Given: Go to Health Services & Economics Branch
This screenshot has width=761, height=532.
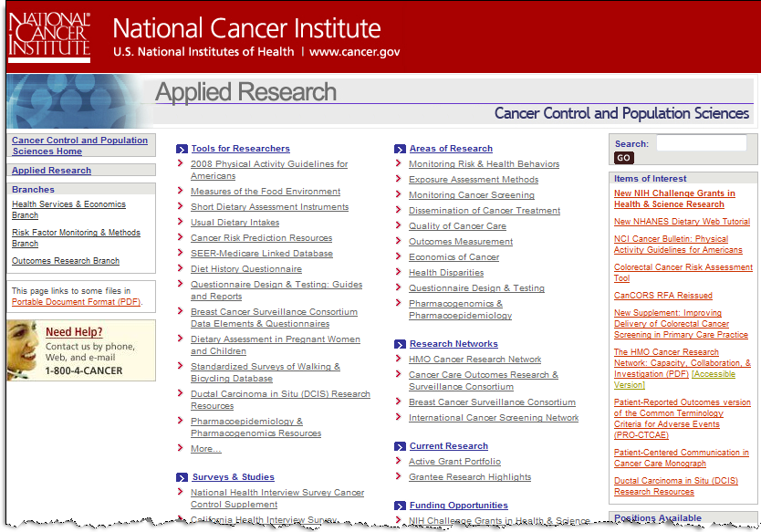Looking at the screenshot, I should click(68, 210).
